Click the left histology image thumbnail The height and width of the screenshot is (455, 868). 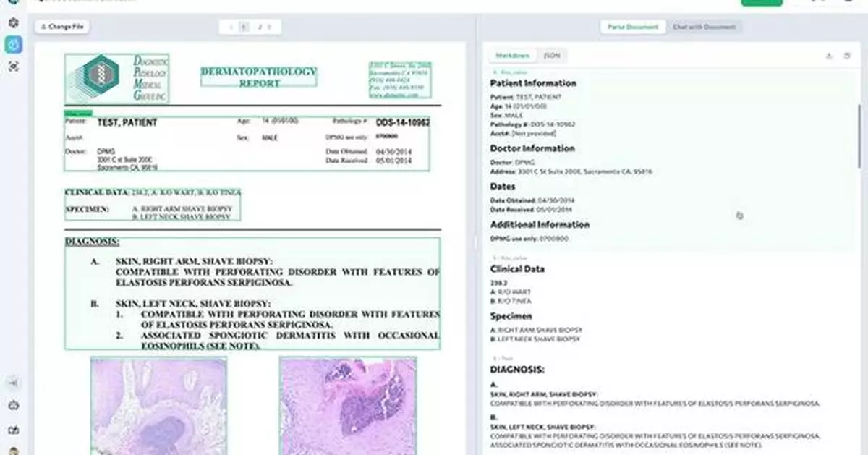[158, 405]
